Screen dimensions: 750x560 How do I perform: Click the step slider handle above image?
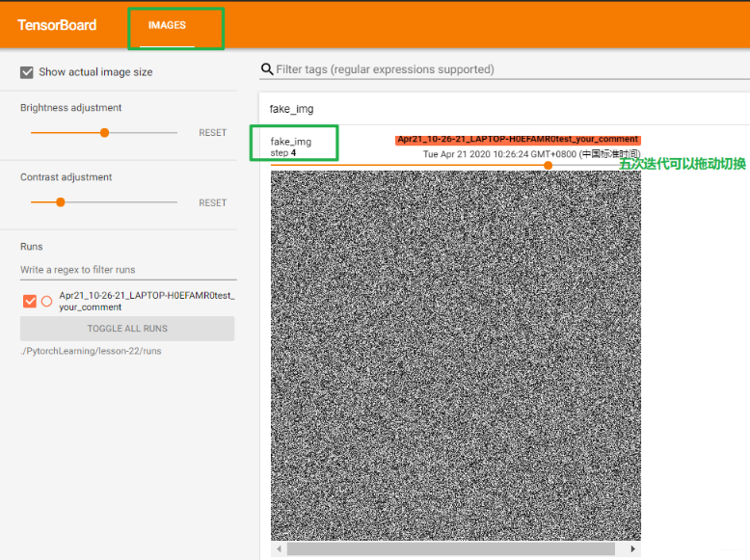point(549,165)
